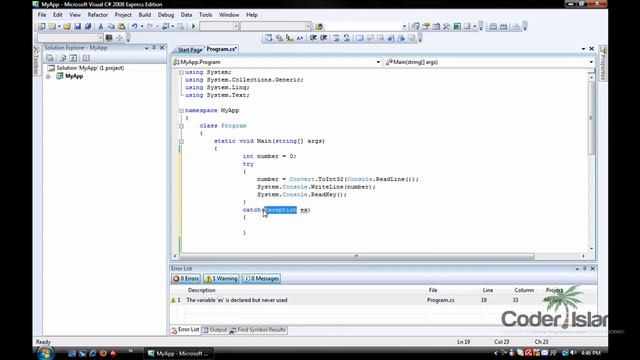Open the Build menu
Viewport: 640px width, 360px height.
145,15
